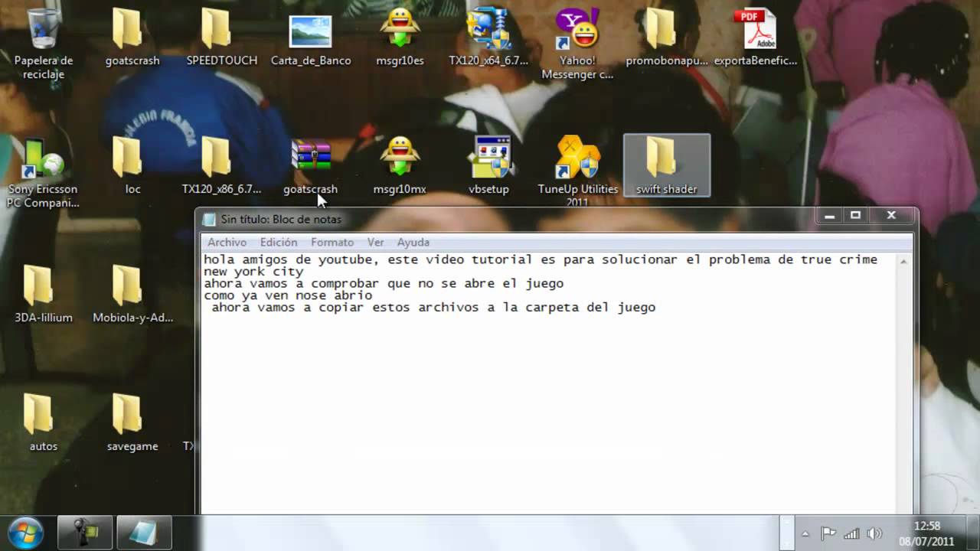Maximize the Bloc de notas window
Viewport: 980px width, 551px height.
[x=855, y=216]
